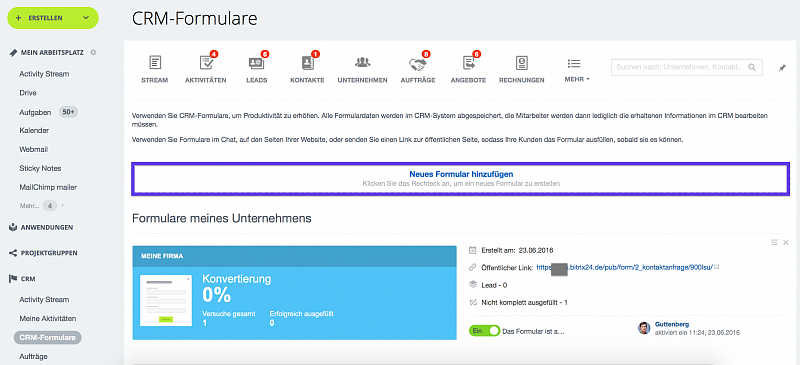Viewport: 800px width, 365px height.
Task: Select CRM-Formulare in the sidebar
Action: coord(47,337)
